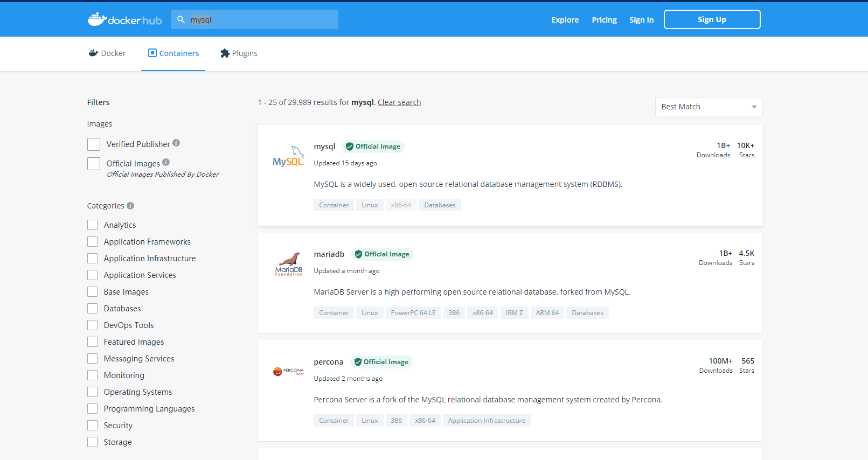This screenshot has height=460, width=868.
Task: Check the Databases category checkbox
Action: 93,309
